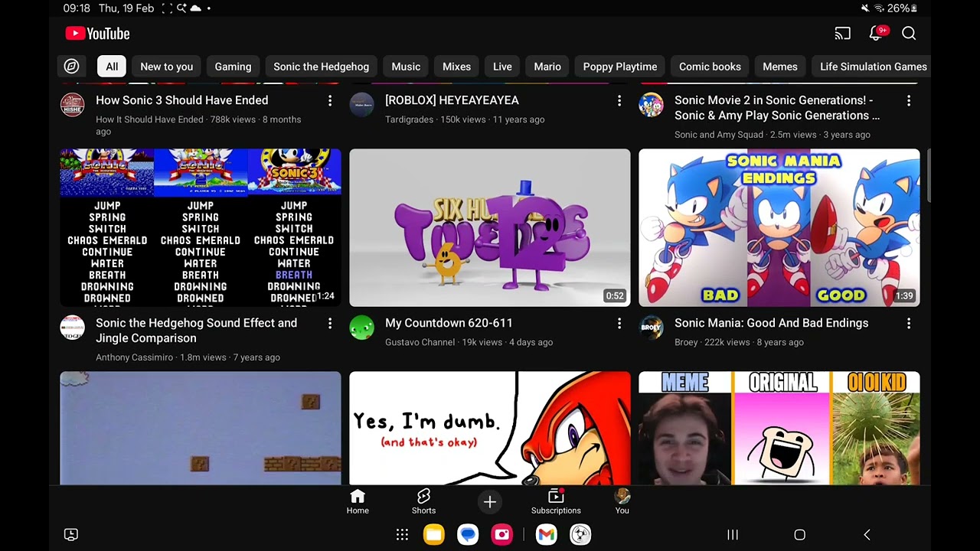Select the Live filter chip
This screenshot has height=551, width=980.
tap(502, 67)
